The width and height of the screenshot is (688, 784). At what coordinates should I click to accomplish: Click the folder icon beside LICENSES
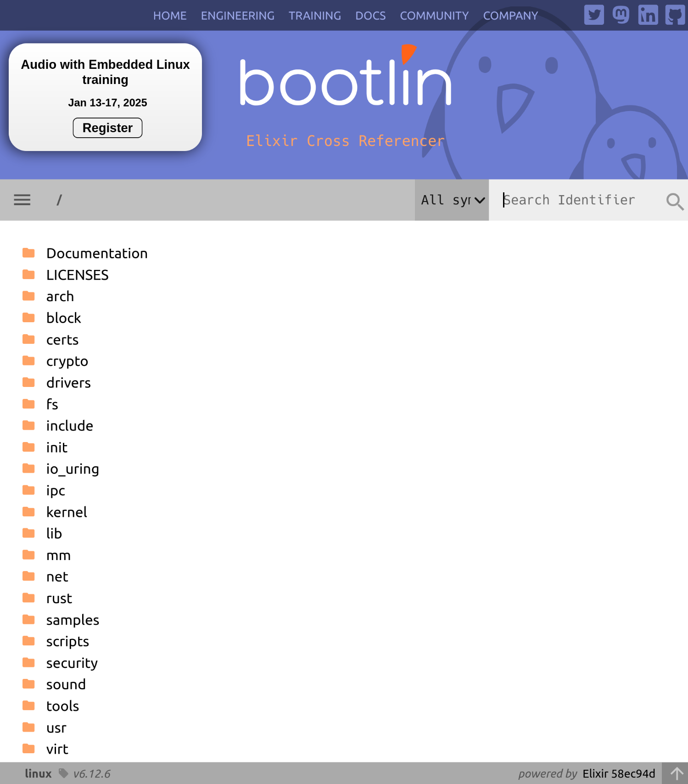(x=28, y=274)
